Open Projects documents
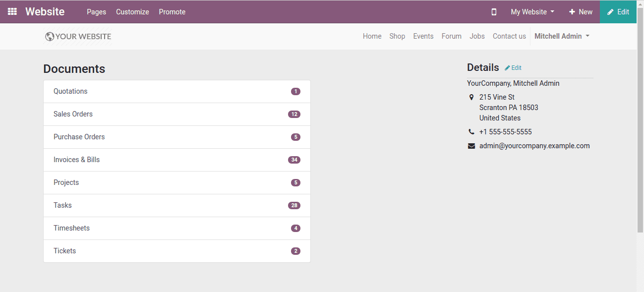The image size is (644, 292). (177, 183)
